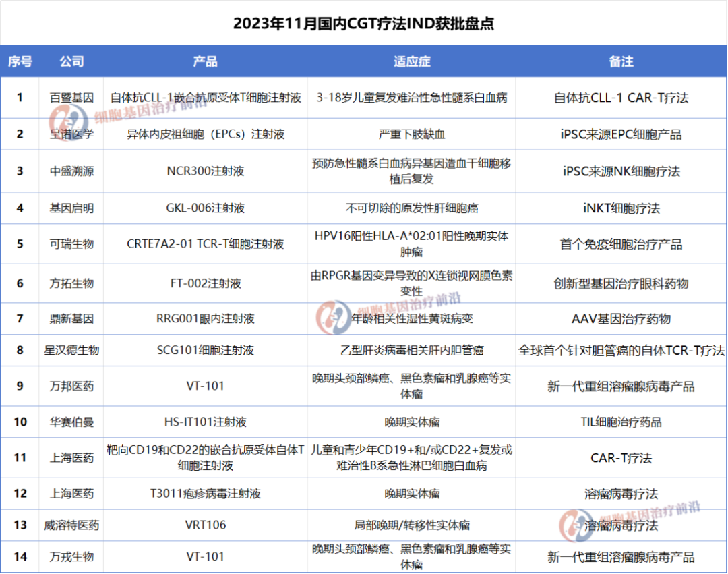Select note '自体抗CLL-1 CAR-T疗法'
Image resolution: width=728 pixels, height=574 pixels.
[x=621, y=98]
